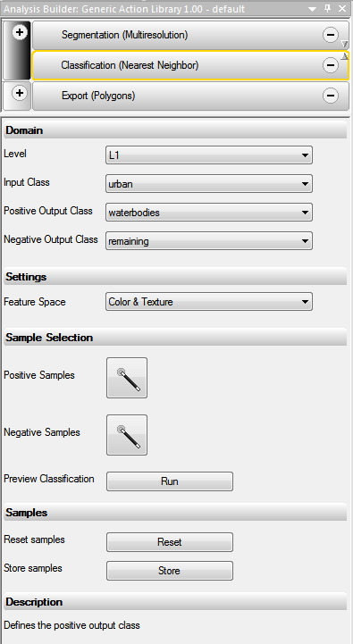The width and height of the screenshot is (353, 644).
Task: Click the Reset samples button
Action: click(170, 542)
